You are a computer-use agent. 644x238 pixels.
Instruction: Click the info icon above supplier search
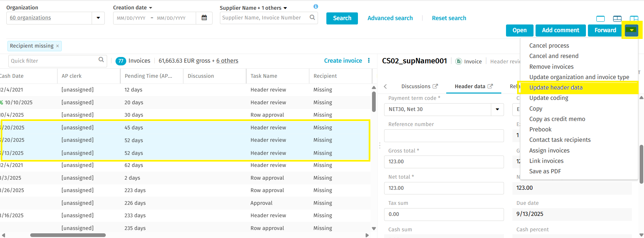[x=316, y=6]
